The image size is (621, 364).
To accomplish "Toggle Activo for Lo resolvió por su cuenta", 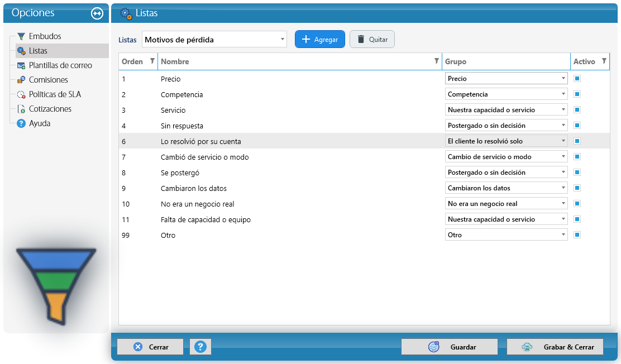I will (577, 141).
